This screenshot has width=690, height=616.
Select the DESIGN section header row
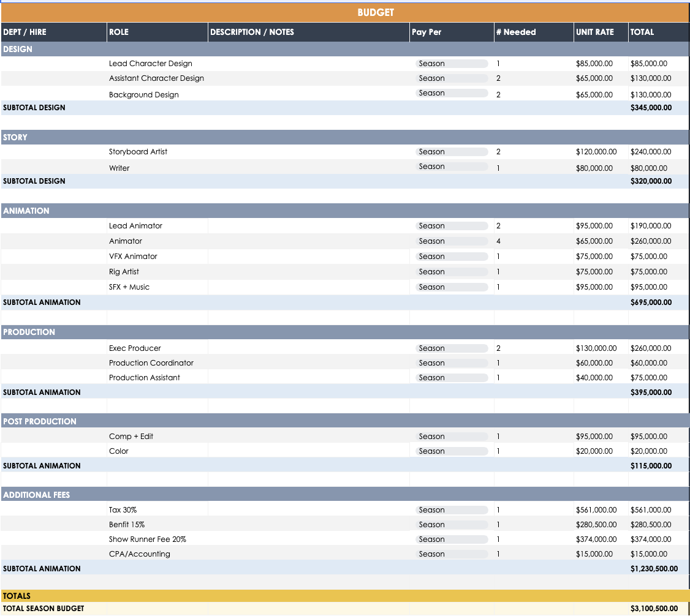pos(345,49)
